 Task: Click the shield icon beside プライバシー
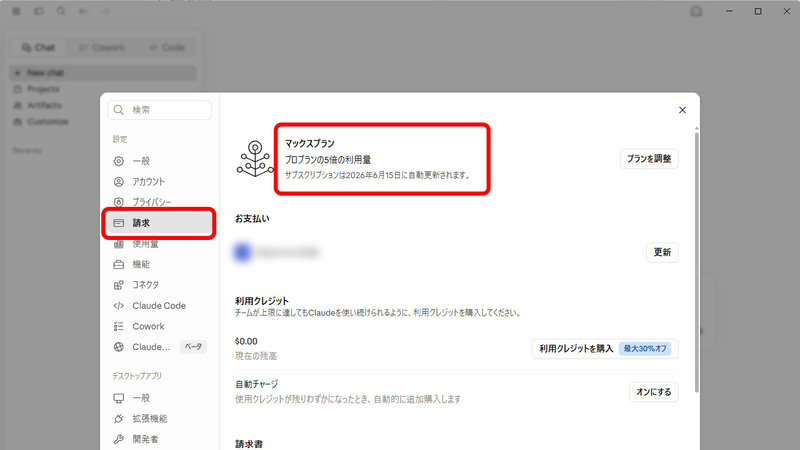[119, 202]
